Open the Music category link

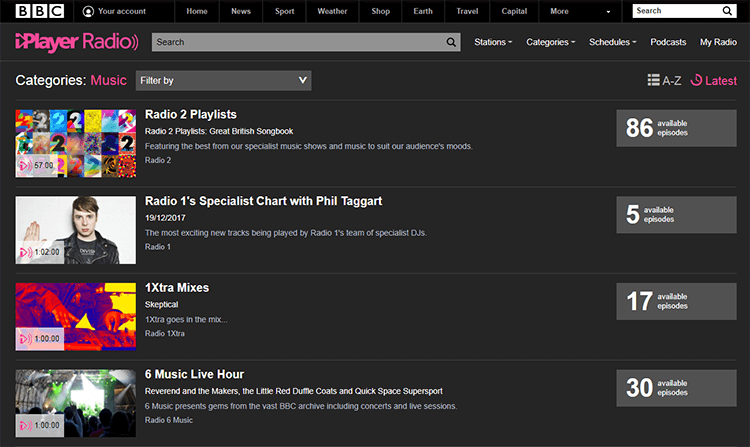pos(109,80)
